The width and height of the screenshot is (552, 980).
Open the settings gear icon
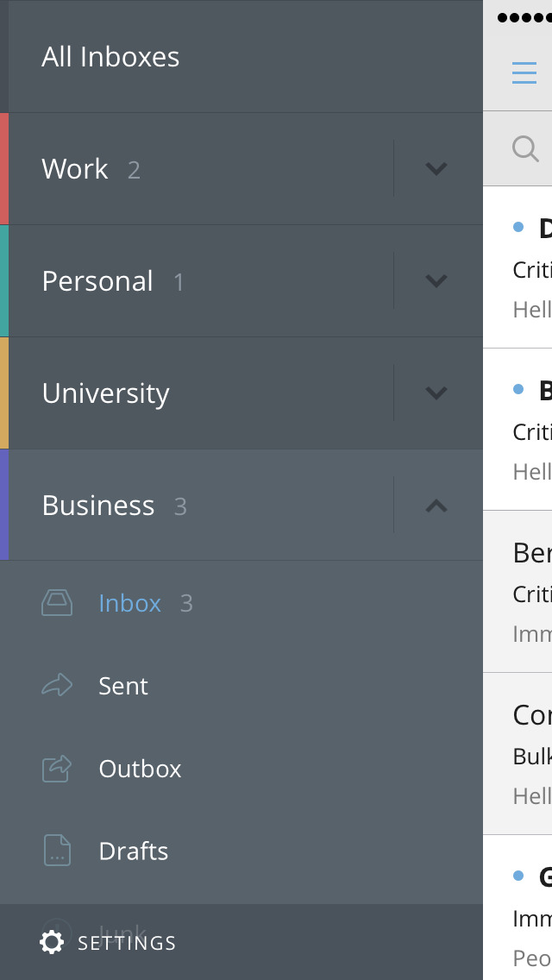click(52, 942)
